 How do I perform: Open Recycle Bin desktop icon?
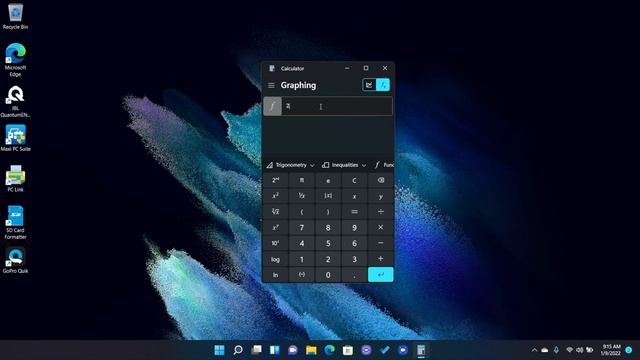pyautogui.click(x=15, y=16)
